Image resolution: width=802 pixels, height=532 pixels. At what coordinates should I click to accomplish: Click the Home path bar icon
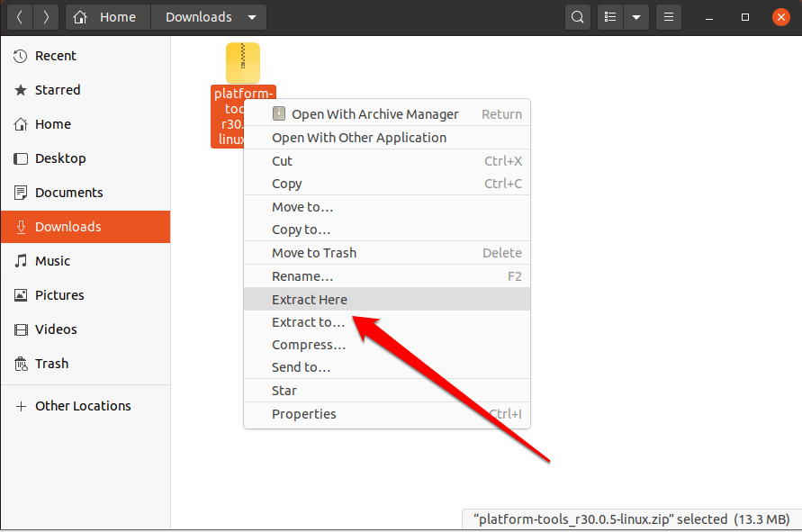click(80, 17)
